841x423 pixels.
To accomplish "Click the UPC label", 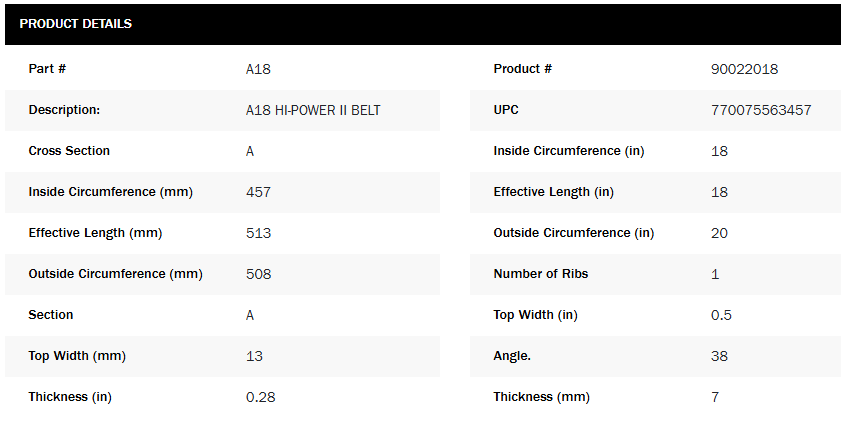I will coord(506,110).
